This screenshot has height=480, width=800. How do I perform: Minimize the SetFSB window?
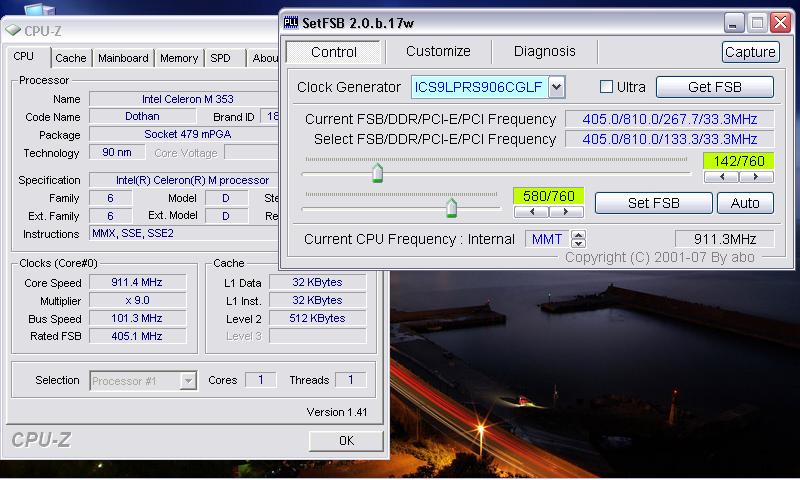tap(733, 23)
